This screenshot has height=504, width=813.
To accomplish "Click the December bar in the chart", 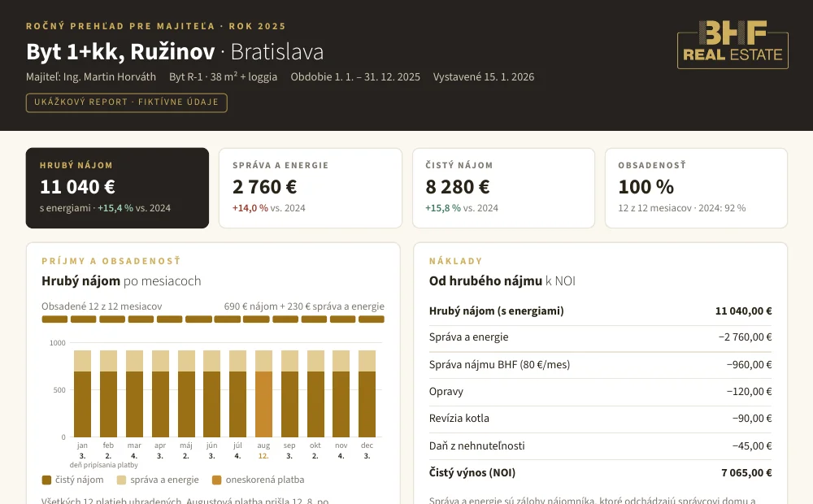I will point(367,393).
